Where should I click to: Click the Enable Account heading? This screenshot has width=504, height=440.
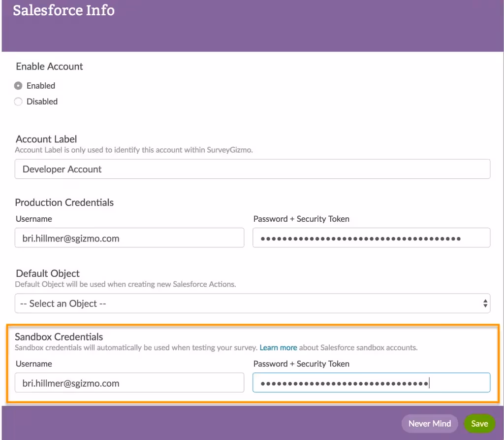[x=50, y=67]
